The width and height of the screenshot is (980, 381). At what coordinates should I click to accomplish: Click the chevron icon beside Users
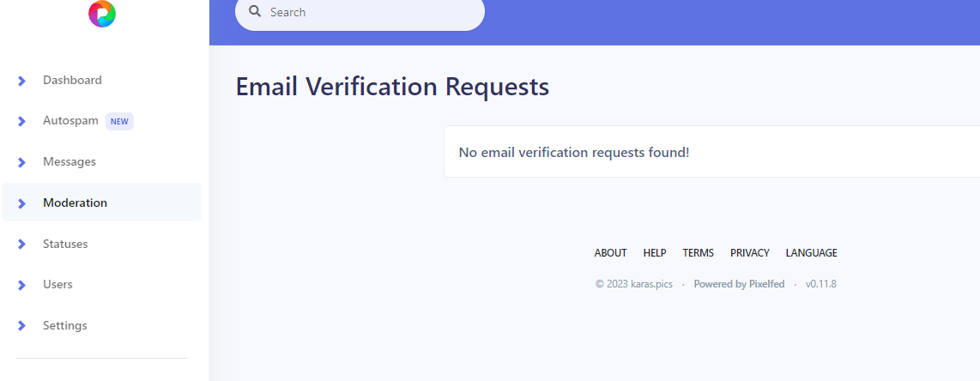[x=21, y=285]
